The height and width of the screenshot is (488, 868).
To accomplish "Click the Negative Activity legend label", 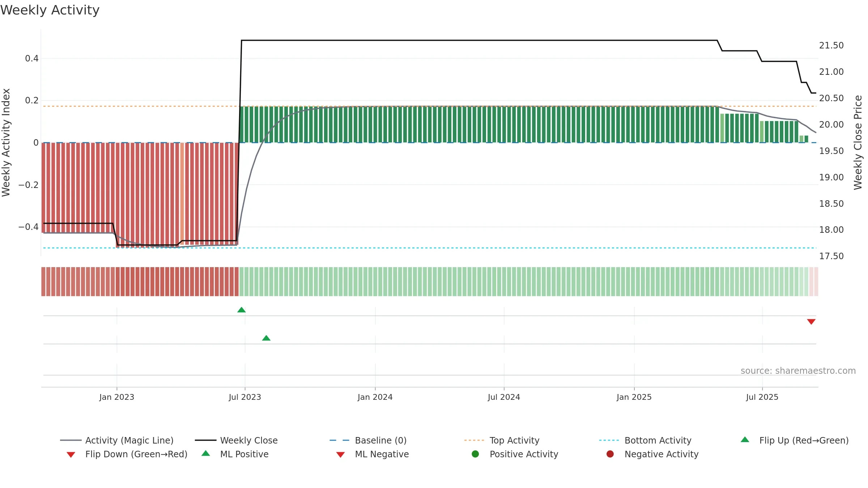I will [x=661, y=454].
